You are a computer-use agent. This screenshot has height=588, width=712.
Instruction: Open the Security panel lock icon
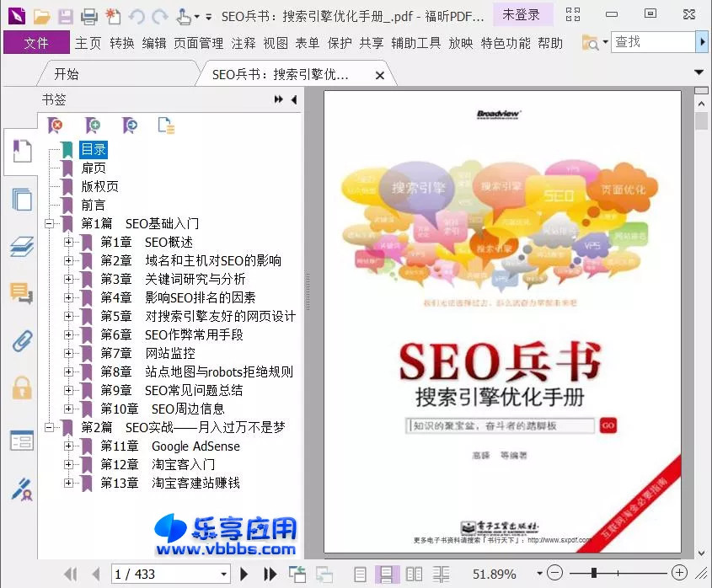(x=21, y=388)
